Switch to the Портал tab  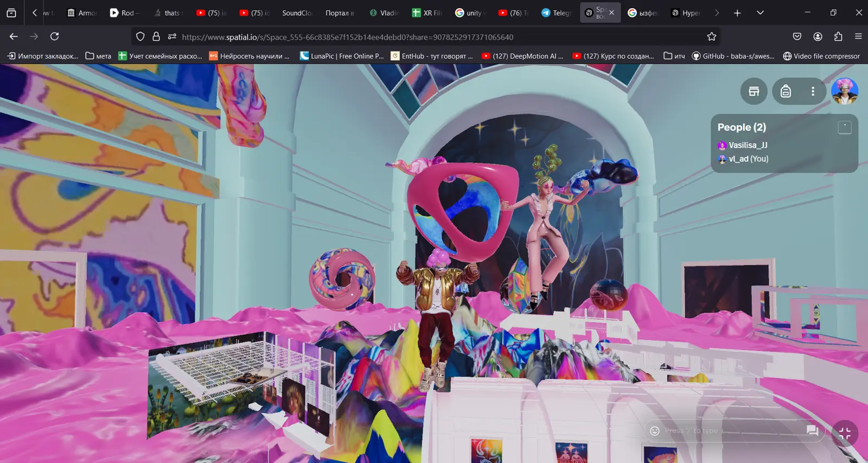tap(340, 12)
